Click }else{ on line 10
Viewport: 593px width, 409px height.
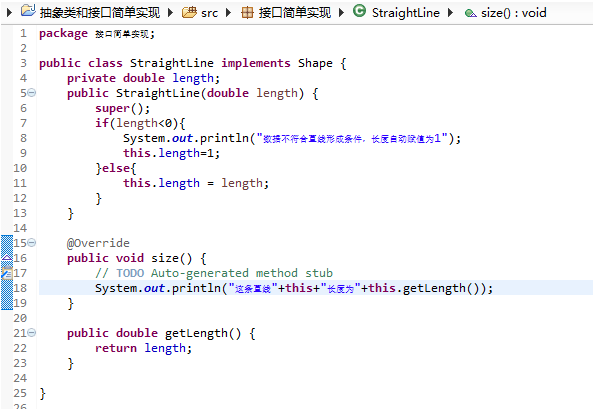(116, 168)
